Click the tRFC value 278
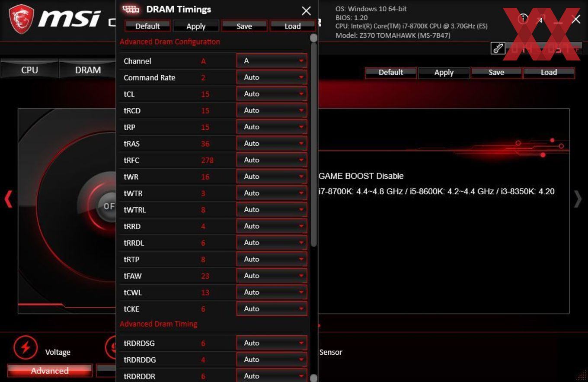The width and height of the screenshot is (588, 382). [207, 160]
